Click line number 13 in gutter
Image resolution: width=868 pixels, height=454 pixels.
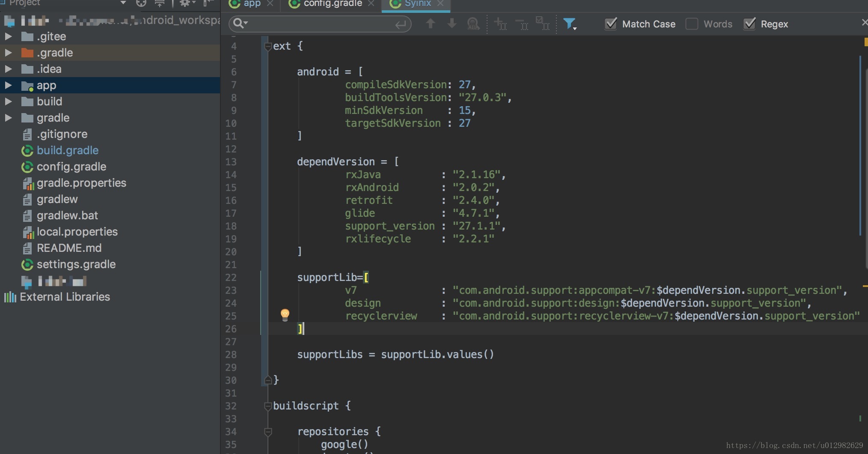point(231,162)
